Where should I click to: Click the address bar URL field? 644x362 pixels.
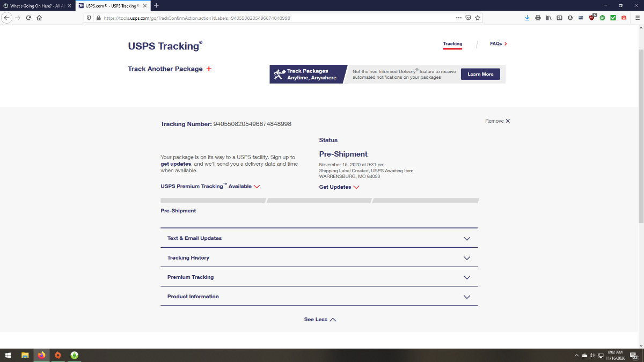(279, 18)
